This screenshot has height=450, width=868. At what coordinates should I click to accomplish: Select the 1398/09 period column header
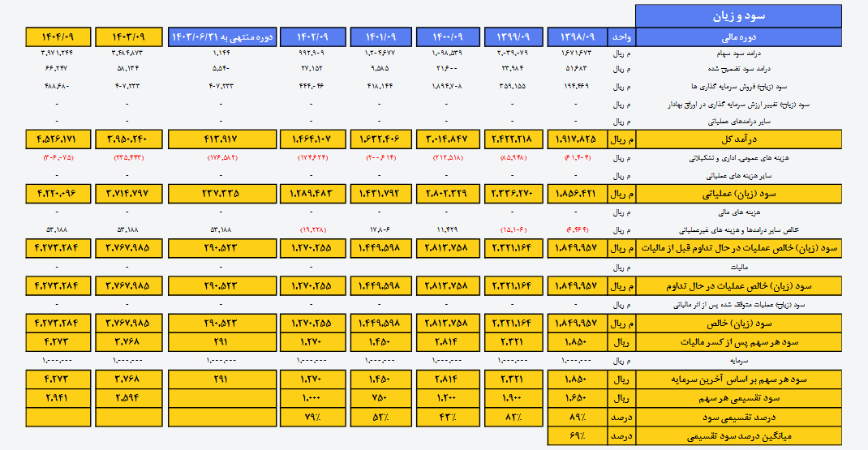(x=578, y=37)
